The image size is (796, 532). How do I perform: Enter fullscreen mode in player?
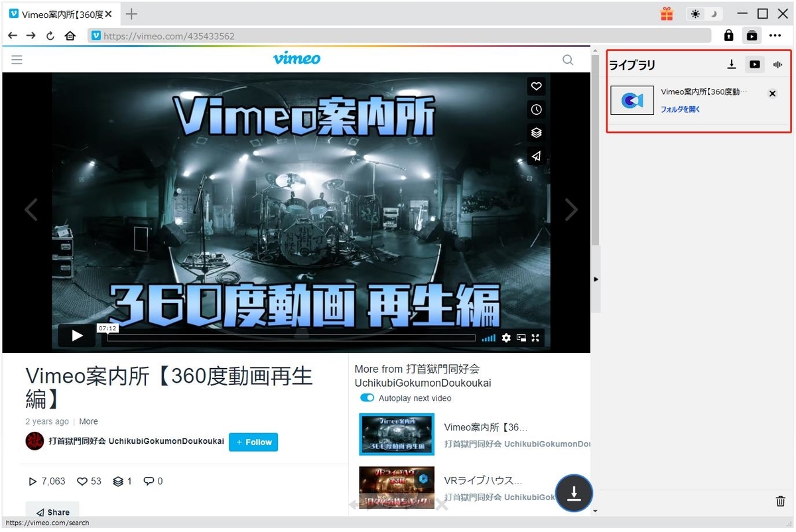535,338
